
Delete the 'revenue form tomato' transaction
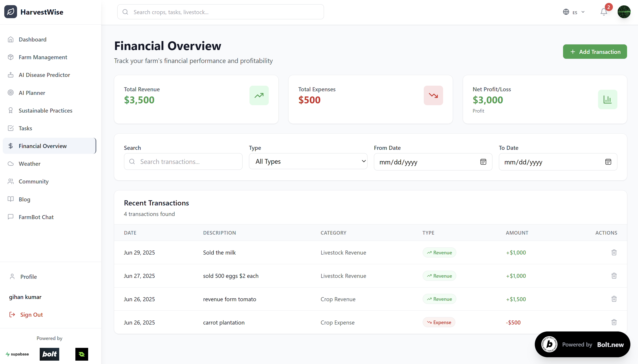pyautogui.click(x=614, y=299)
